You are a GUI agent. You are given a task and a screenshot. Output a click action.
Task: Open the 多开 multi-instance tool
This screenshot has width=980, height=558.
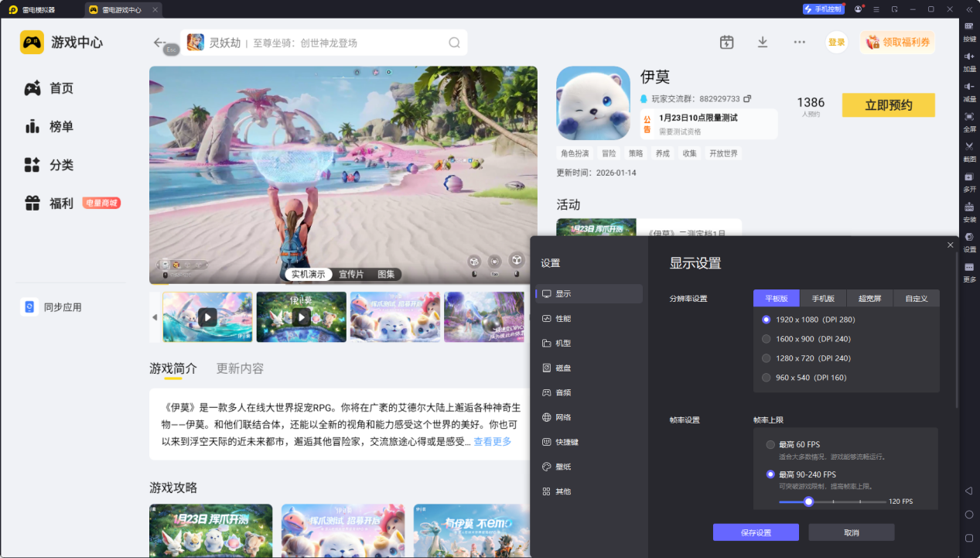click(969, 180)
